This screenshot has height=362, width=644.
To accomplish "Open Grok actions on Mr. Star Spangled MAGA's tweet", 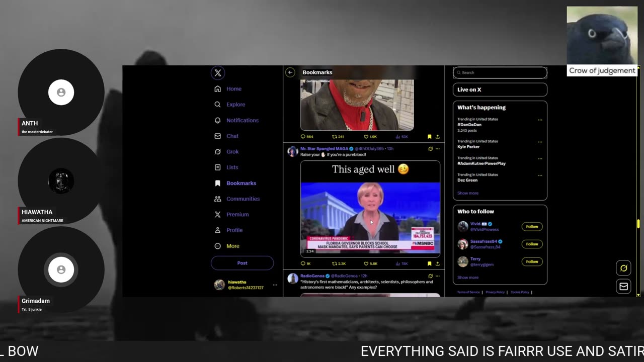I will pos(430,149).
